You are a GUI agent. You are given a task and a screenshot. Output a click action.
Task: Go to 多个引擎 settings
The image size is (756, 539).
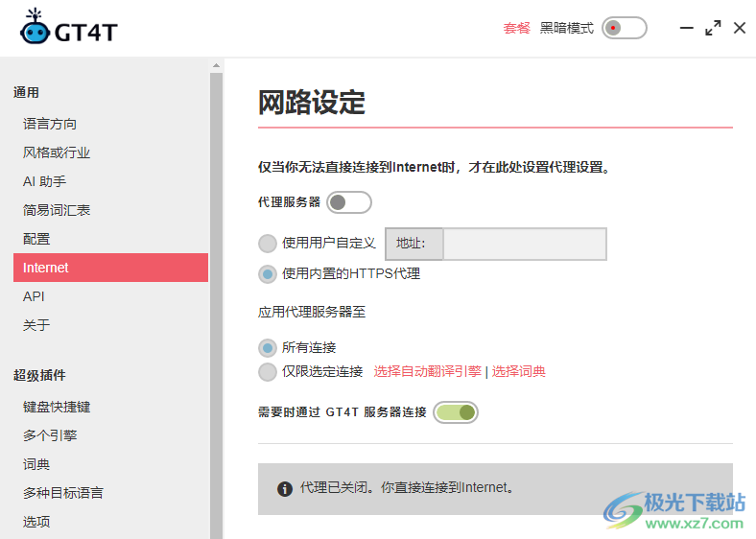point(50,435)
